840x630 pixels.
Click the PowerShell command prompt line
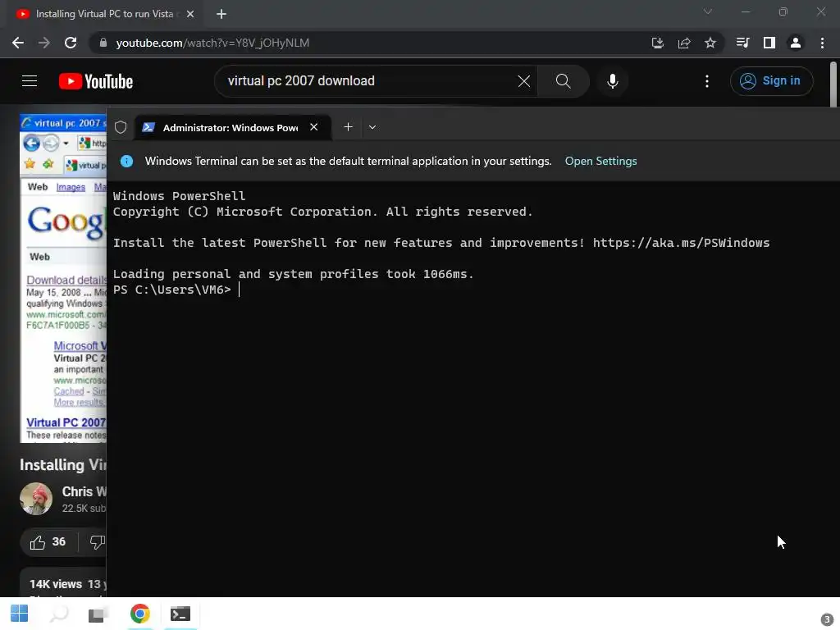(177, 290)
